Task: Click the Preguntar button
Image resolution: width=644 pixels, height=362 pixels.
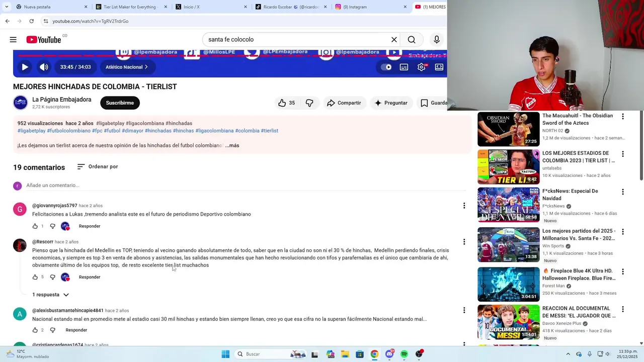Action: click(x=391, y=103)
